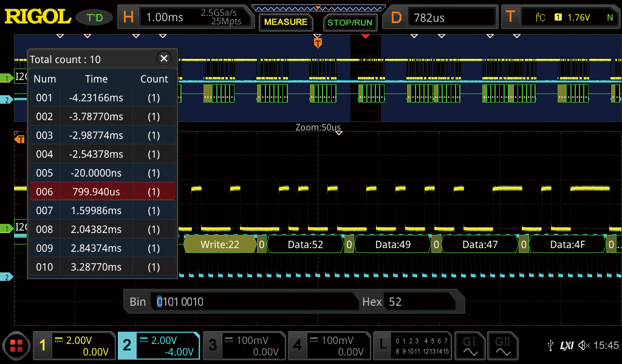Screen dimensions: 622x364
Task: Close the event table with X icon
Action: click(163, 58)
